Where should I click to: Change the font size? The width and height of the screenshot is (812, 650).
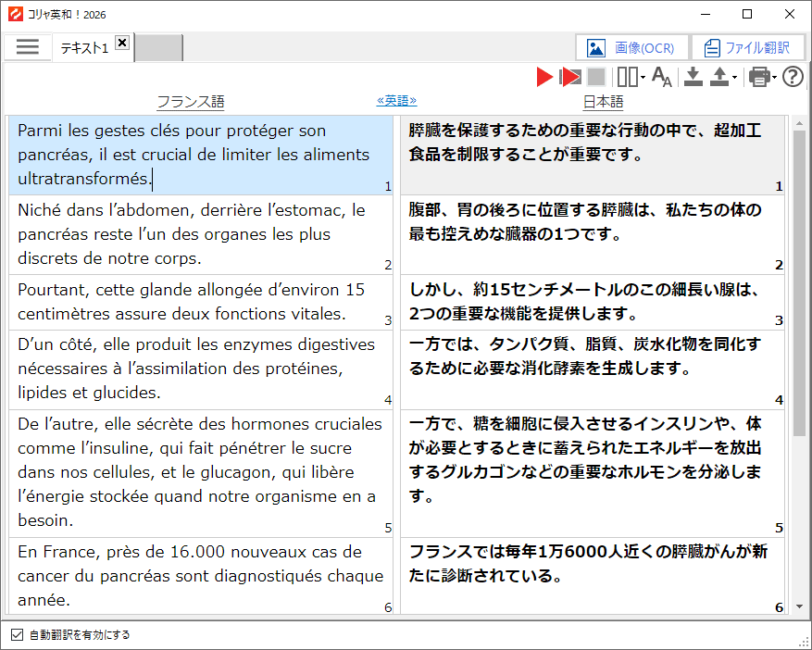click(x=662, y=77)
